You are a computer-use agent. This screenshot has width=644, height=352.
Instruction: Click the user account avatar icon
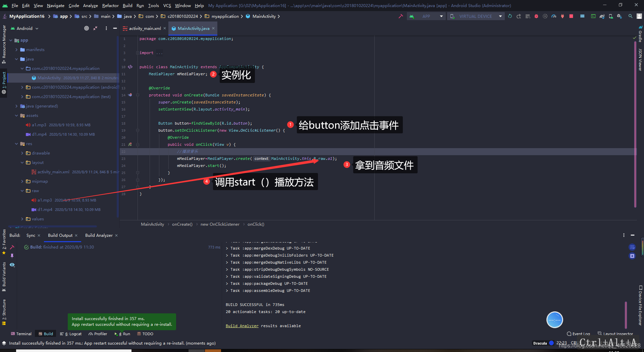click(x=639, y=16)
